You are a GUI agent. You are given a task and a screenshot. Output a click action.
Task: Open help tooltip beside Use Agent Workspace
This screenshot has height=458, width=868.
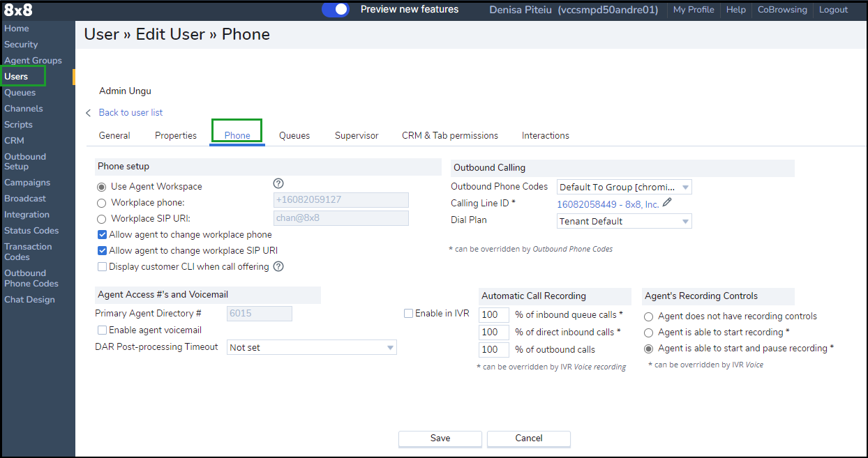[278, 183]
